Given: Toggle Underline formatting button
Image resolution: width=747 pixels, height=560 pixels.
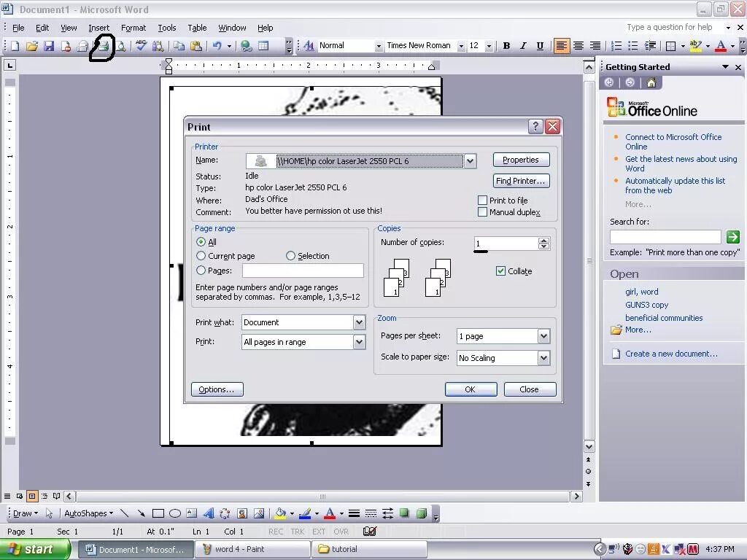Looking at the screenshot, I should tap(540, 46).
